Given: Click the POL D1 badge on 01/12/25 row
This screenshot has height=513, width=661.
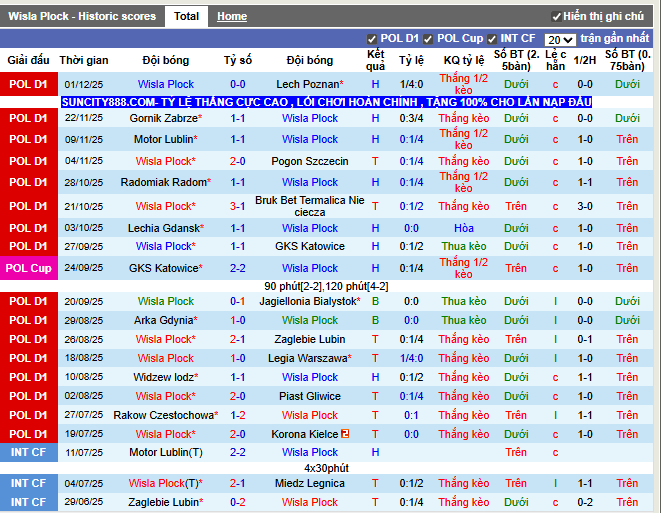Looking at the screenshot, I should tap(28, 85).
